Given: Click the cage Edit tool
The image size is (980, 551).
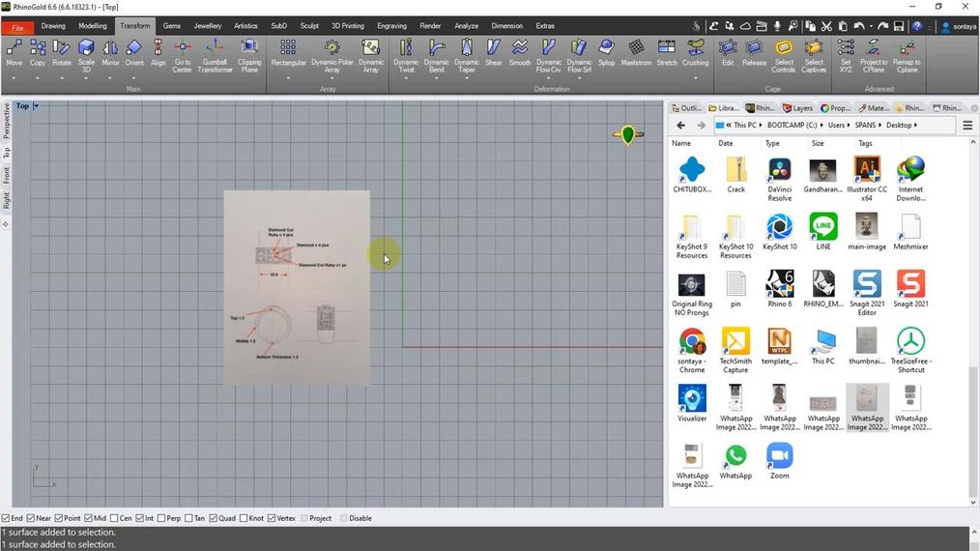Looking at the screenshot, I should pos(728,52).
